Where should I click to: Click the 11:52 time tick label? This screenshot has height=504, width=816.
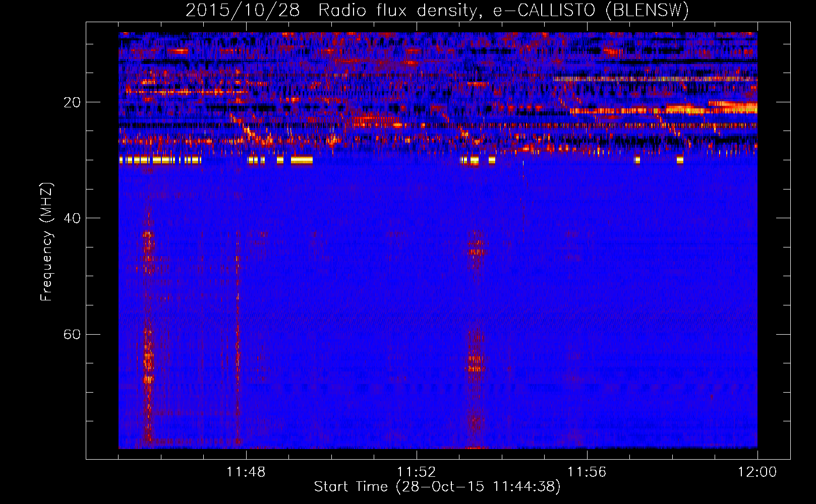tap(416, 472)
